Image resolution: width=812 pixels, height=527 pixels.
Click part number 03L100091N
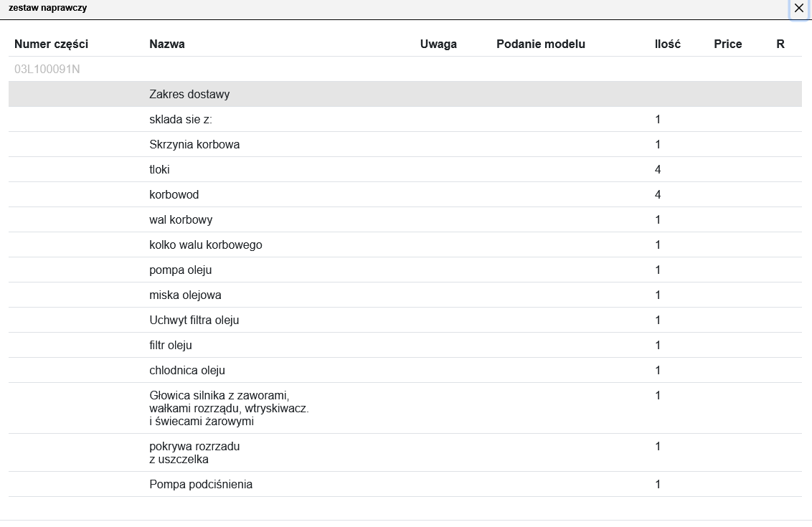(x=47, y=70)
